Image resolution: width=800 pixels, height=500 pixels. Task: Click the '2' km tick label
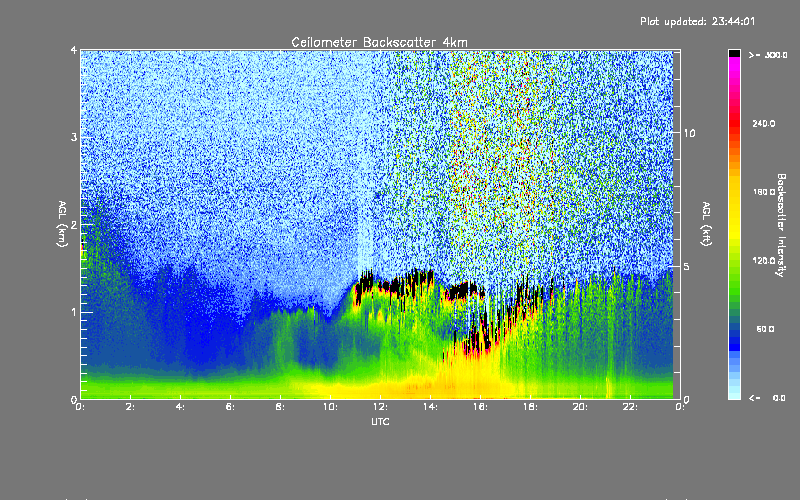[74, 225]
